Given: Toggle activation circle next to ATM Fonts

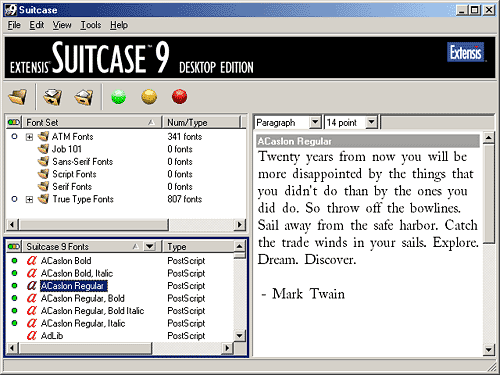Looking at the screenshot, I should (14, 136).
